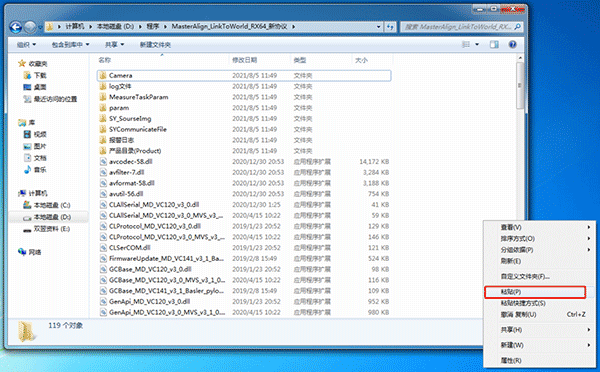Click the 共享 toolbar button

(x=114, y=45)
